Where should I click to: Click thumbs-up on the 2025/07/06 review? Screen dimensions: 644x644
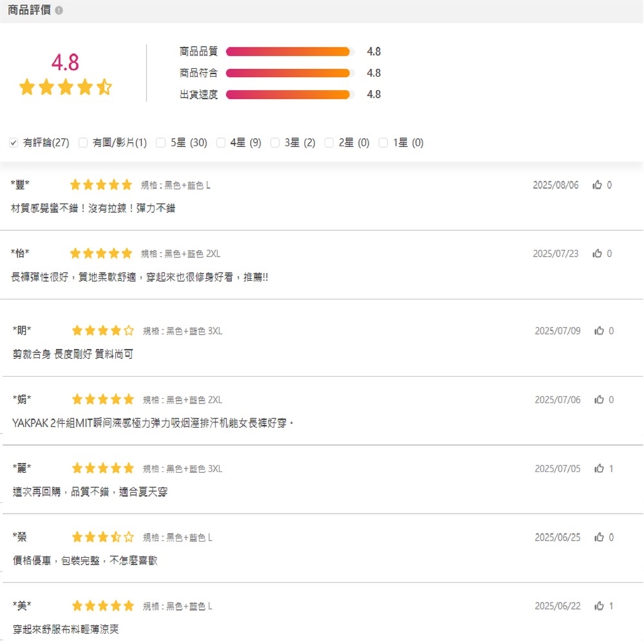(599, 400)
